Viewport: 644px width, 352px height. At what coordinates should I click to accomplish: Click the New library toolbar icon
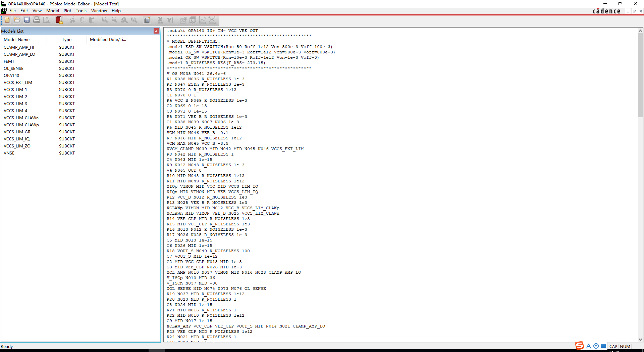(x=7, y=20)
